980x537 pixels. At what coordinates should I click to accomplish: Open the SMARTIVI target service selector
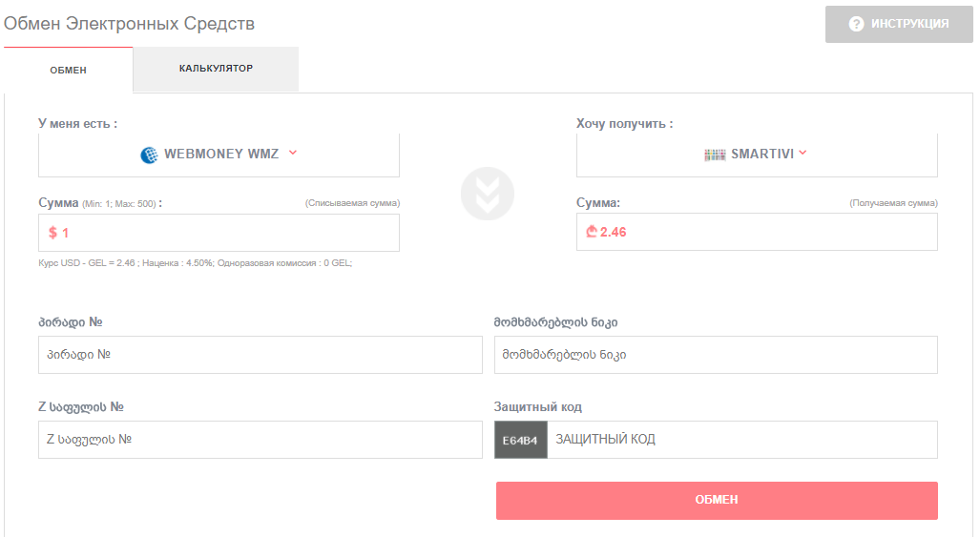pos(757,155)
